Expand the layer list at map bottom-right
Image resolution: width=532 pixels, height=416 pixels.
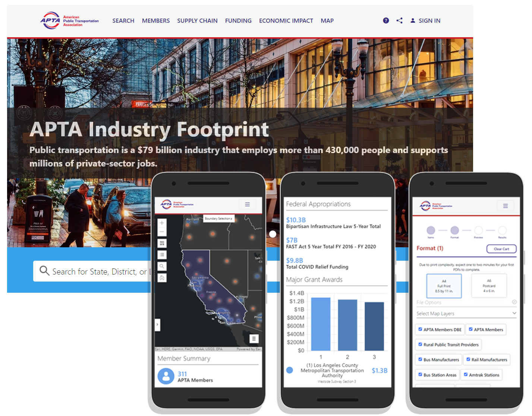pos(254,339)
